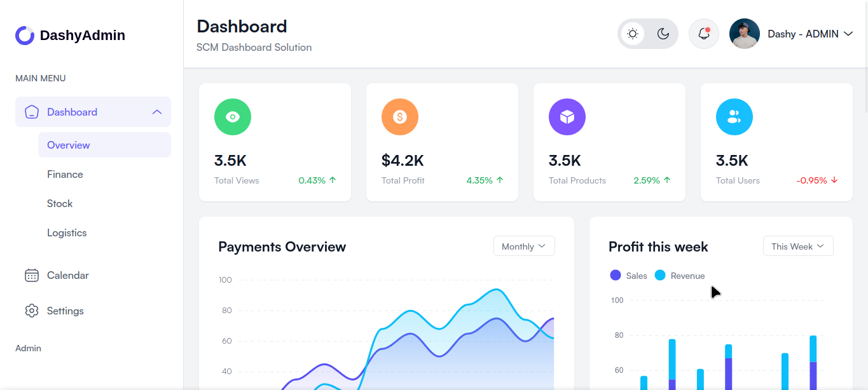Click the Calendar icon in the sidebar
The height and width of the screenshot is (390, 868).
32,275
